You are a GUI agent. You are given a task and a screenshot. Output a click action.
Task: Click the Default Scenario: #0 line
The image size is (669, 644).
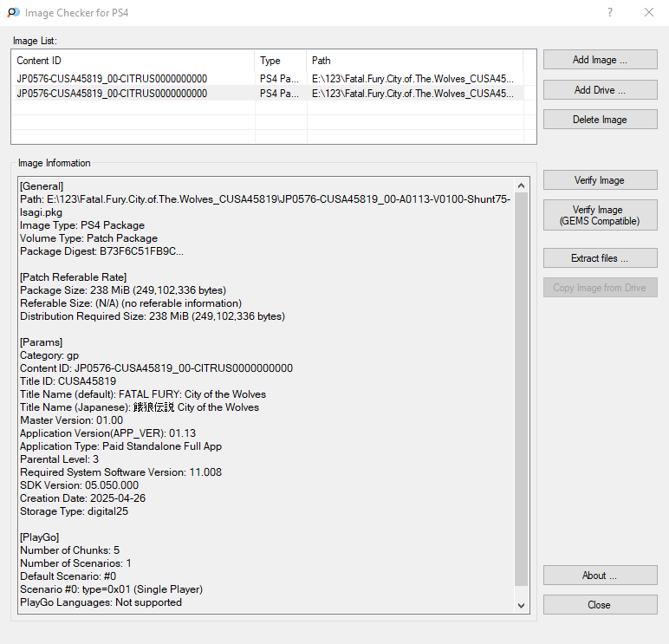click(68, 576)
